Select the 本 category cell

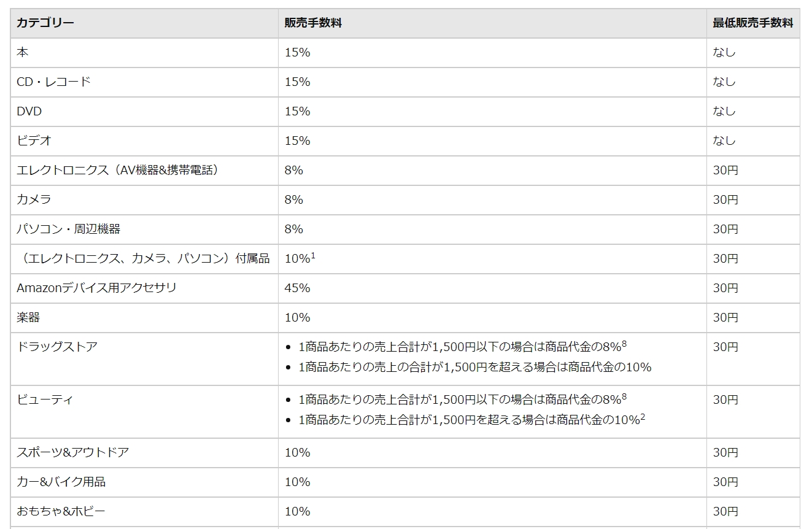pyautogui.click(x=23, y=53)
